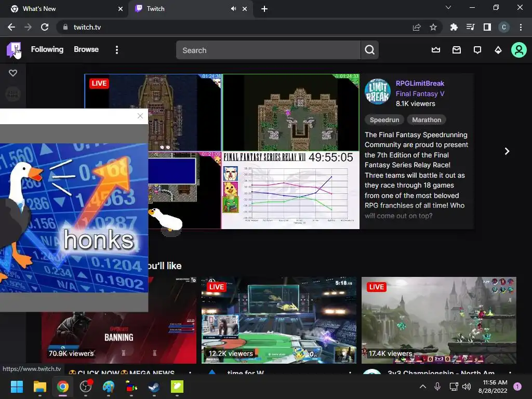Click the heart Followed Channels sidebar icon
The height and width of the screenshot is (399, 532).
pyautogui.click(x=13, y=73)
